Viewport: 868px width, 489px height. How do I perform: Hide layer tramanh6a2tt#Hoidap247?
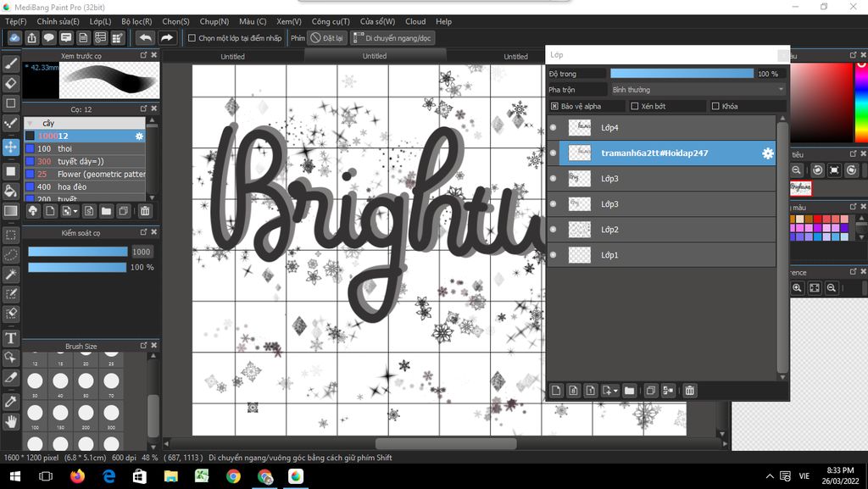pos(553,153)
